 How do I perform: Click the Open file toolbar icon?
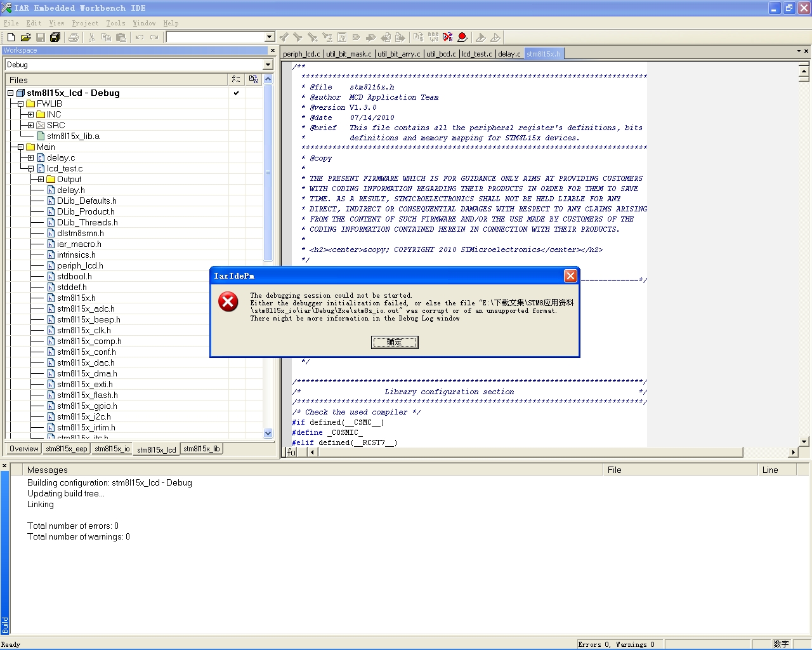pos(26,37)
